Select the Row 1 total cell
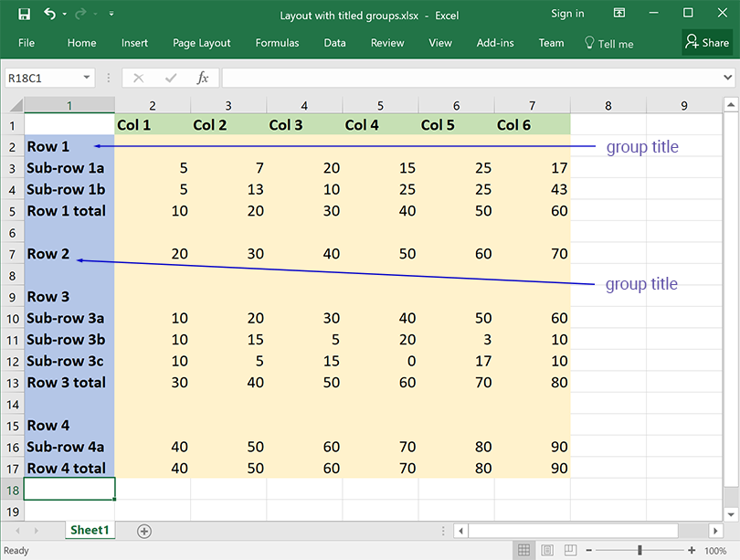The image size is (740, 560). tap(69, 211)
